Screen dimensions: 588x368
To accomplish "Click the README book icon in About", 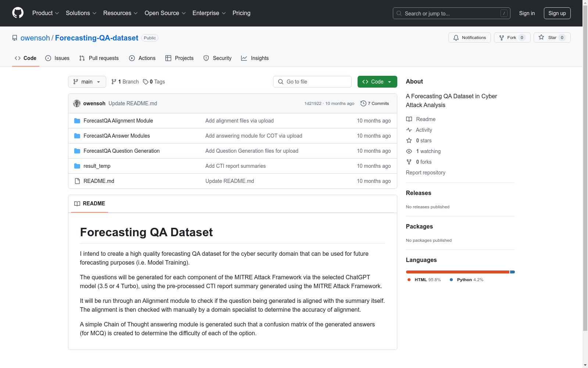I will 409,119.
